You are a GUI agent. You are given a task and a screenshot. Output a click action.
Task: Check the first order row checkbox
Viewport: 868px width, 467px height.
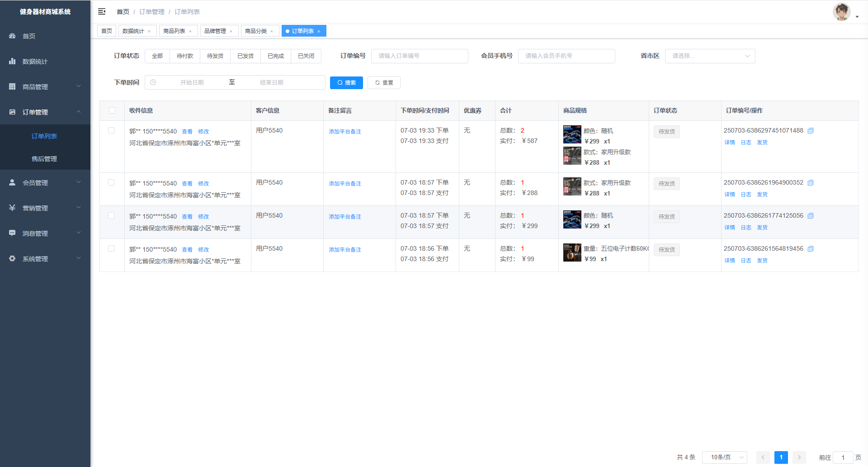click(111, 130)
